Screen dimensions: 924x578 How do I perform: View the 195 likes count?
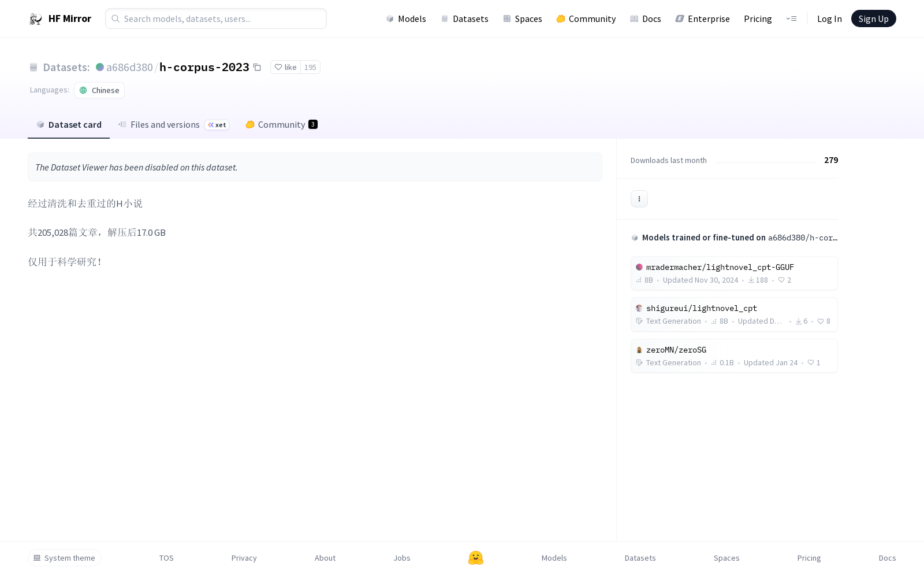tap(310, 68)
